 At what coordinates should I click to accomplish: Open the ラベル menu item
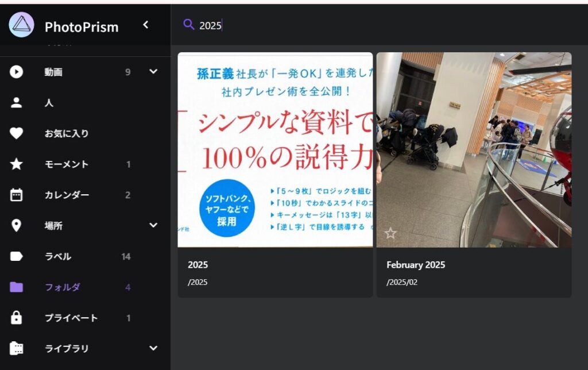pos(85,256)
